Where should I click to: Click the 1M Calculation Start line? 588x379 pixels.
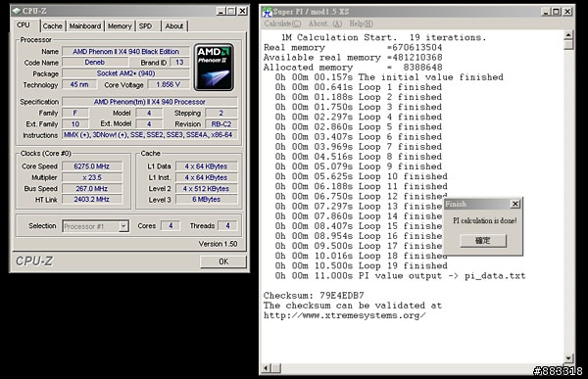point(383,37)
